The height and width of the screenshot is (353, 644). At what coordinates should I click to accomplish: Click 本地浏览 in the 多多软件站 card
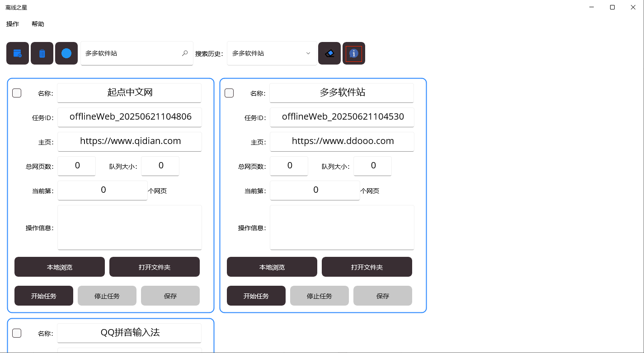[x=272, y=267]
